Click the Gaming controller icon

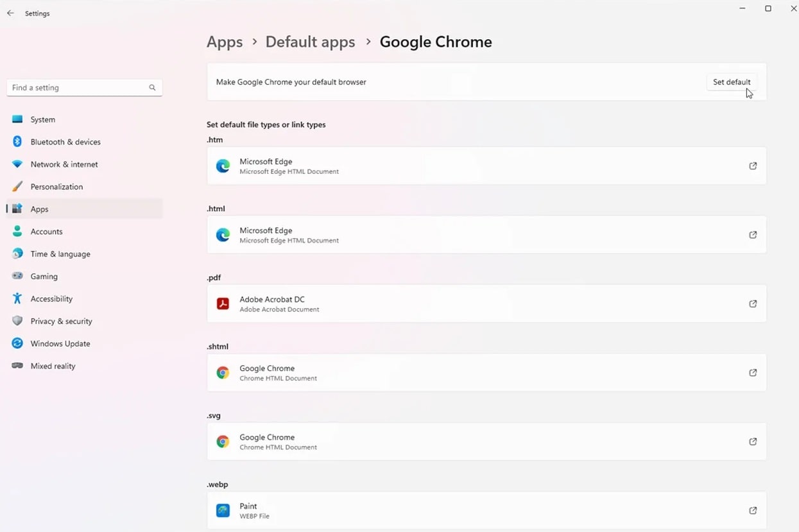pyautogui.click(x=17, y=277)
